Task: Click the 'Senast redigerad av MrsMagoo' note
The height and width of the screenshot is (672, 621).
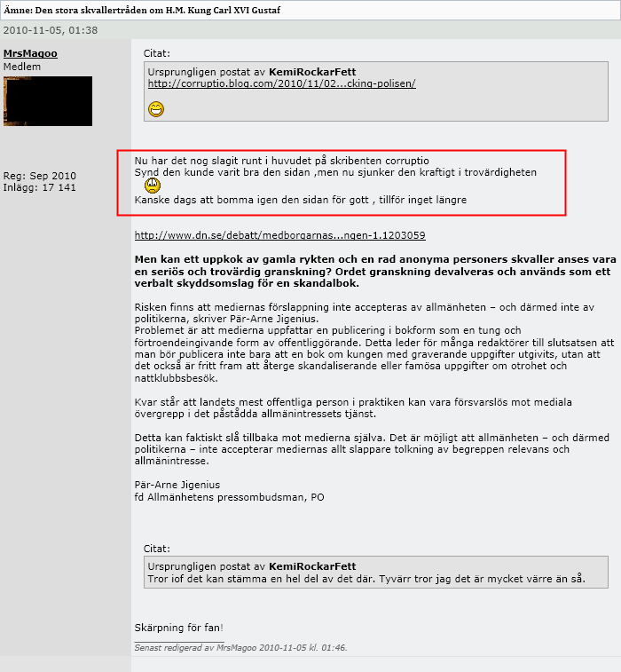Action: [x=240, y=647]
